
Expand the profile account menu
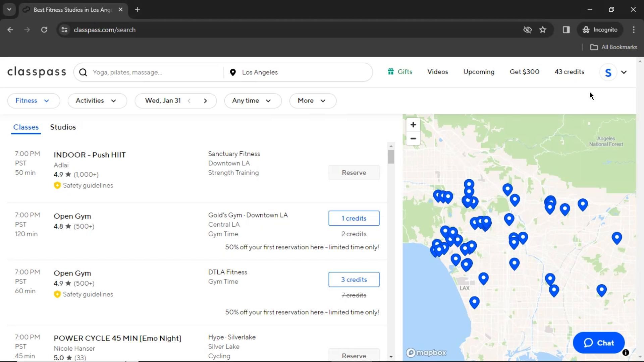tap(624, 72)
